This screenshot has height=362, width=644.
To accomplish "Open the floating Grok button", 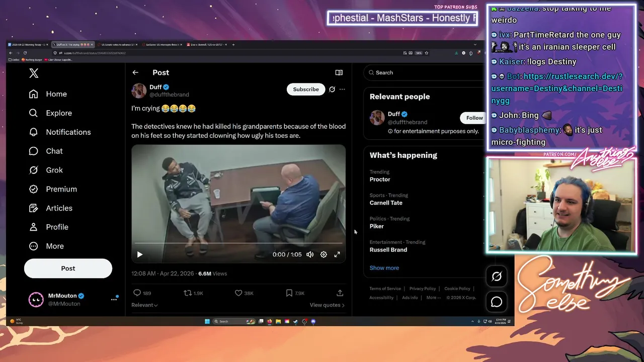I will pos(497,277).
